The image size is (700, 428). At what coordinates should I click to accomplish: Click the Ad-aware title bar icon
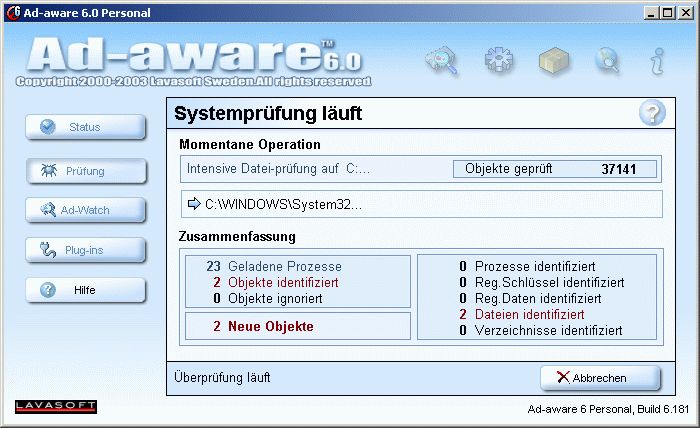coord(13,12)
